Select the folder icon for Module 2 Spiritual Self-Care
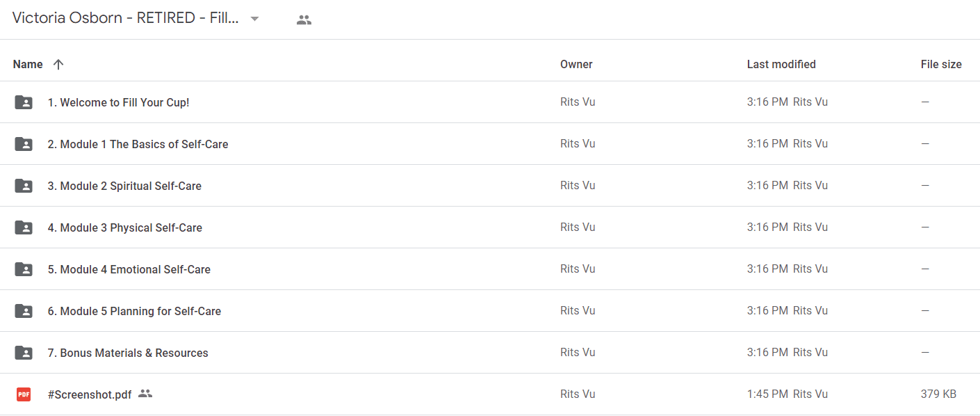The width and height of the screenshot is (980, 416). 24,186
